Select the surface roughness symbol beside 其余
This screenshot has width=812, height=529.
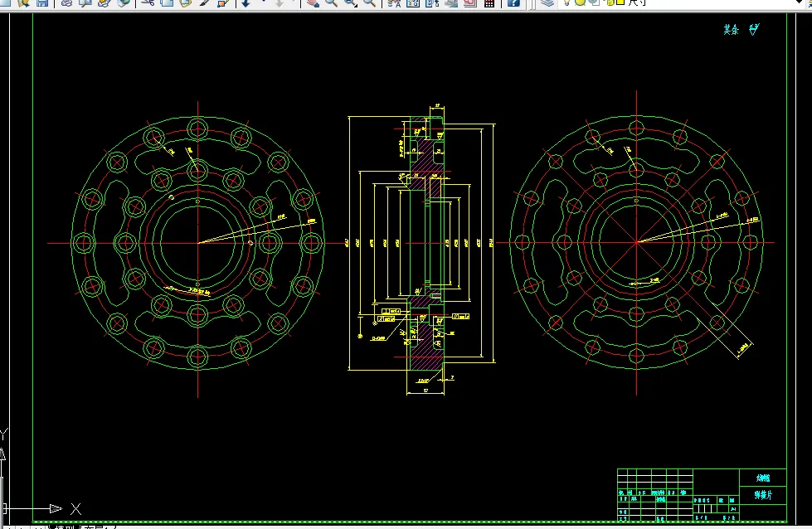point(754,30)
